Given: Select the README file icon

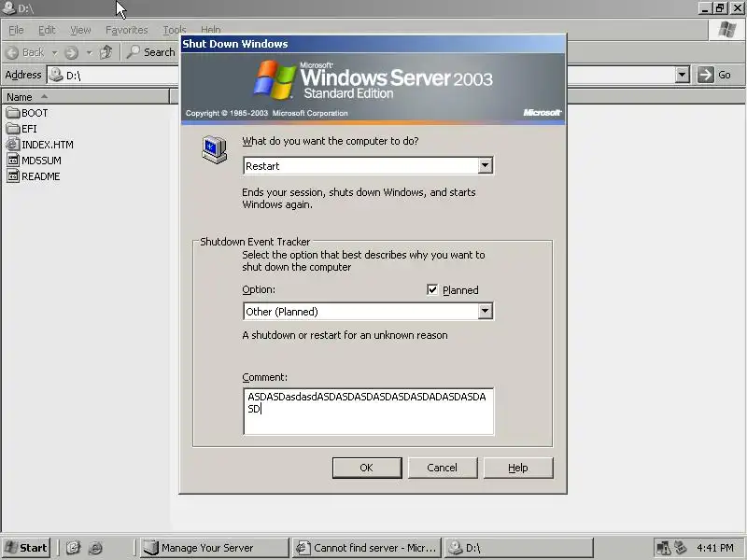Looking at the screenshot, I should 13,176.
